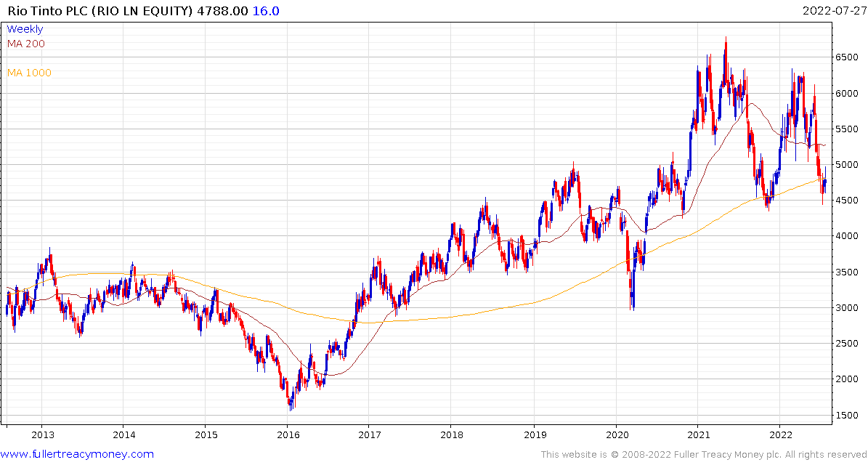Image resolution: width=868 pixels, height=465 pixels.
Task: Click the 2015 year label on x-axis
Action: (205, 434)
